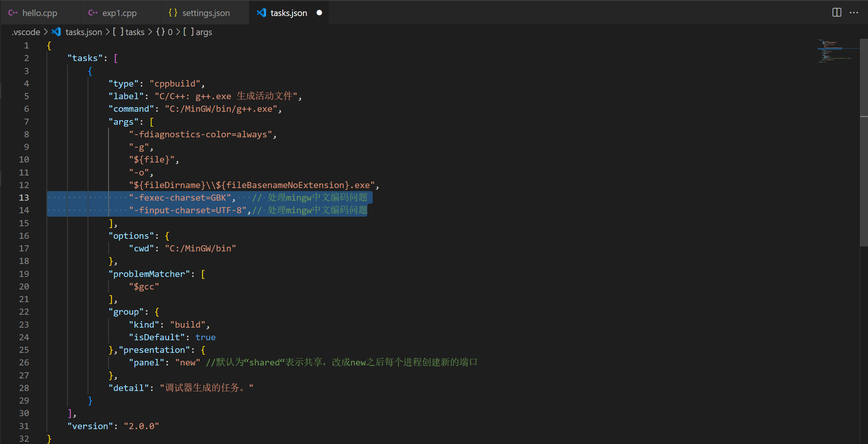Screen dimensions: 868x444
Task: Click line number 13 in gutter
Action: (x=24, y=198)
